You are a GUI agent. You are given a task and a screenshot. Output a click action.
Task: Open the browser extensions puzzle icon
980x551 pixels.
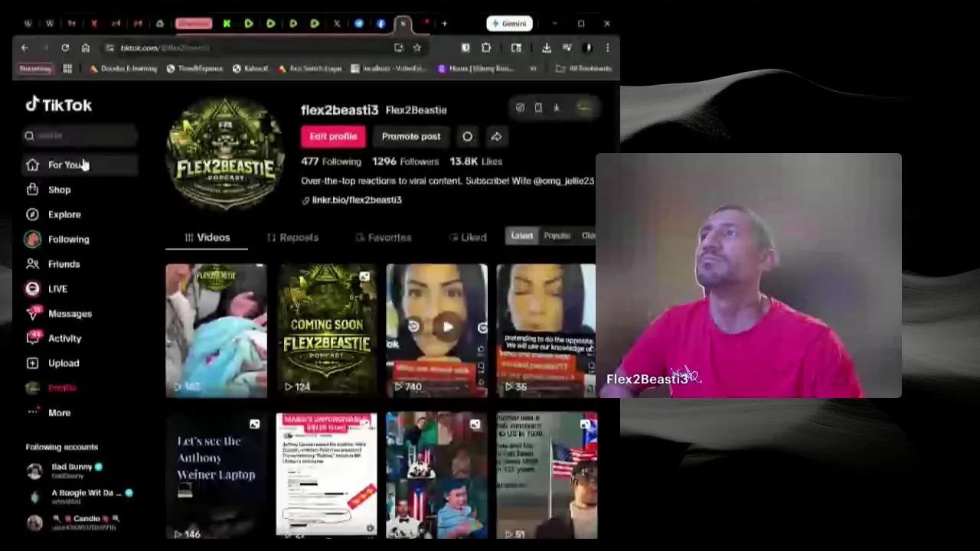486,47
